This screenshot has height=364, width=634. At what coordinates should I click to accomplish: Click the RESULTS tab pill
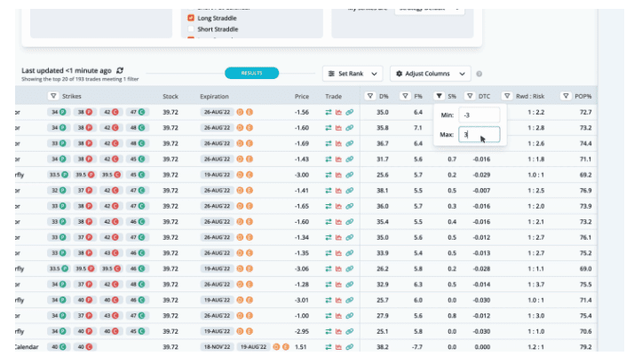(x=251, y=74)
